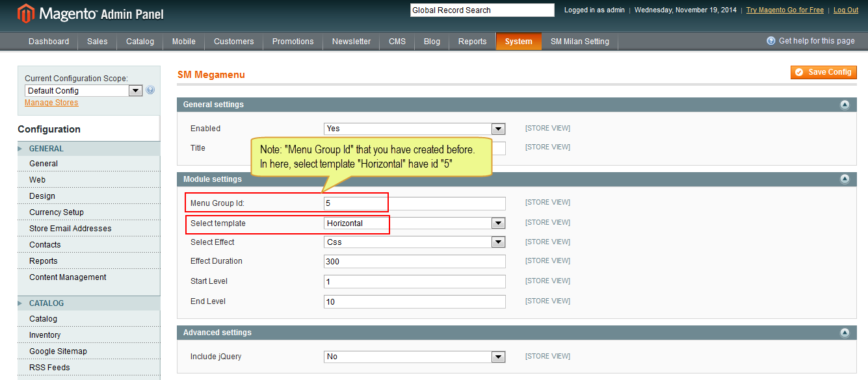The width and height of the screenshot is (868, 380).
Task: Open Currency Setup in the sidebar
Action: (57, 212)
